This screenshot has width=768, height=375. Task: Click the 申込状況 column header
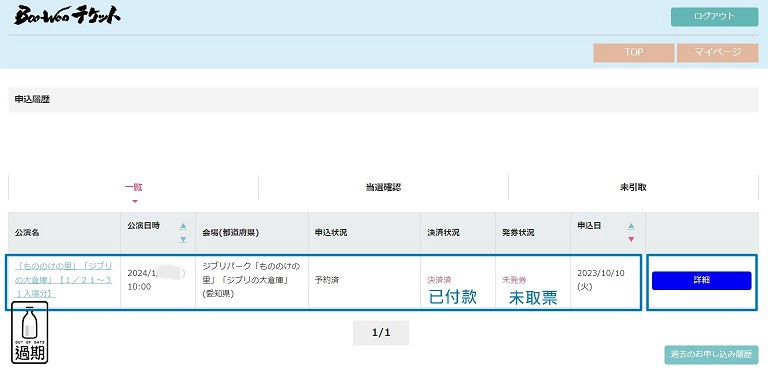[x=364, y=233]
